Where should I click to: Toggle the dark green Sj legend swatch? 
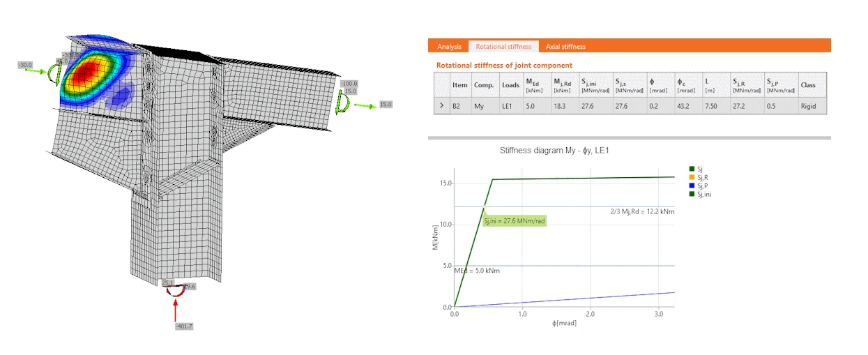pyautogui.click(x=691, y=169)
